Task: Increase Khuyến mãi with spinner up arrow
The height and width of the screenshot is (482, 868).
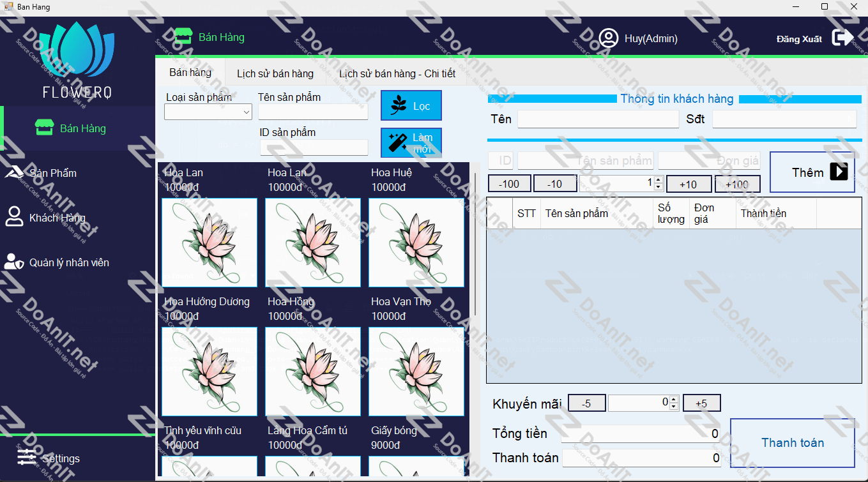Action: [x=674, y=400]
